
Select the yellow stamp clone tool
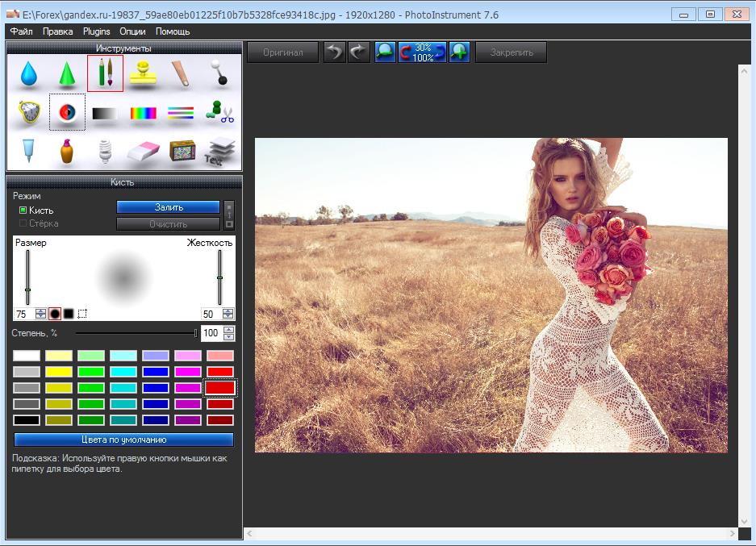(143, 73)
